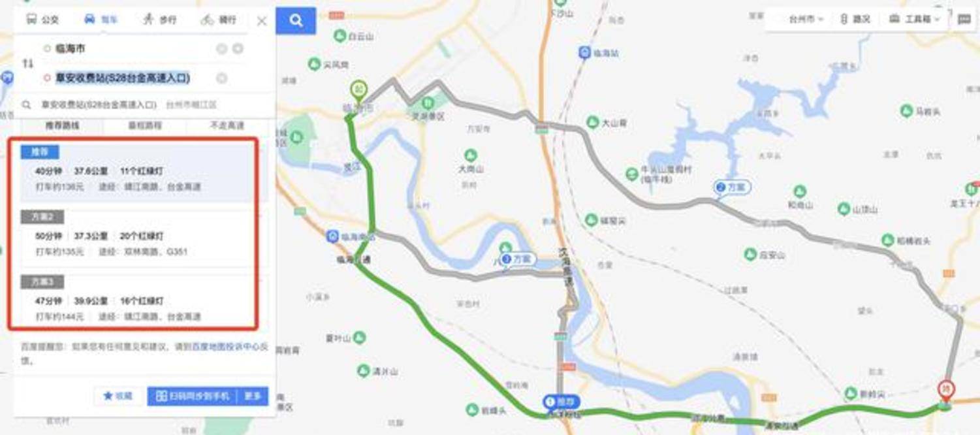Viewport: 980px width, 435px height.
Task: Open the feedback message icon top right
Action: (964, 20)
